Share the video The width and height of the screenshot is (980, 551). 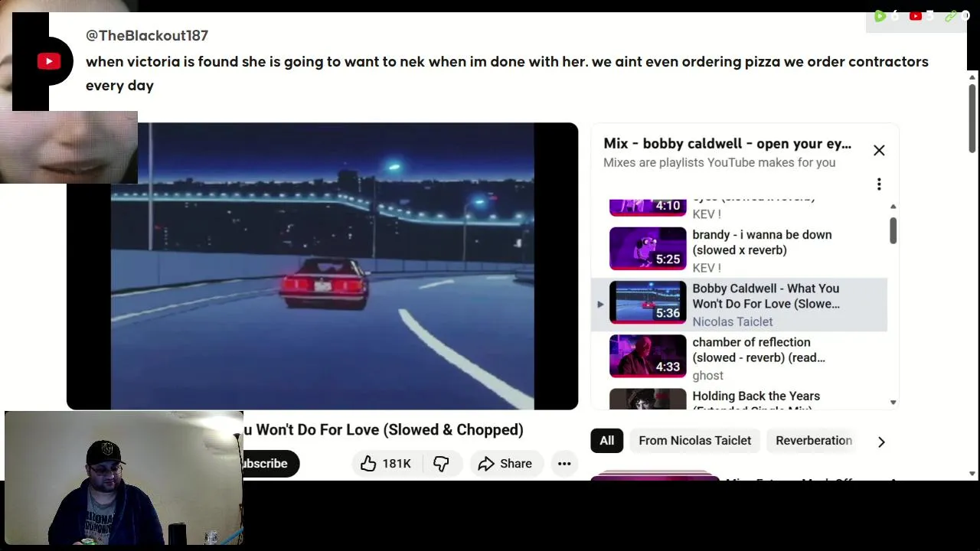505,464
